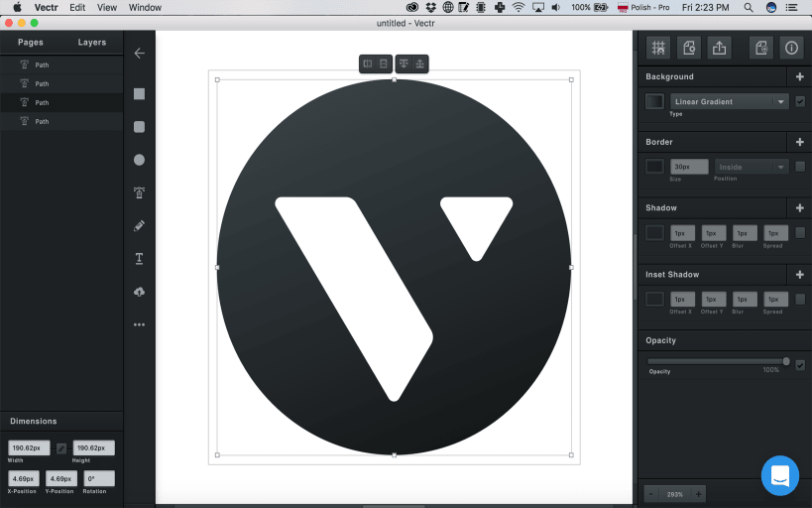Click the send backward arrangement icon
The width and height of the screenshot is (812, 508).
[x=404, y=63]
